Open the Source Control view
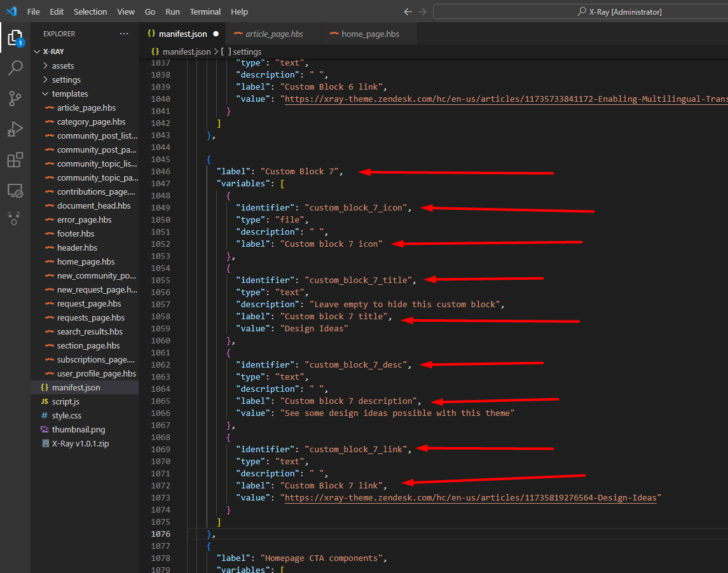728x573 pixels. click(15, 98)
